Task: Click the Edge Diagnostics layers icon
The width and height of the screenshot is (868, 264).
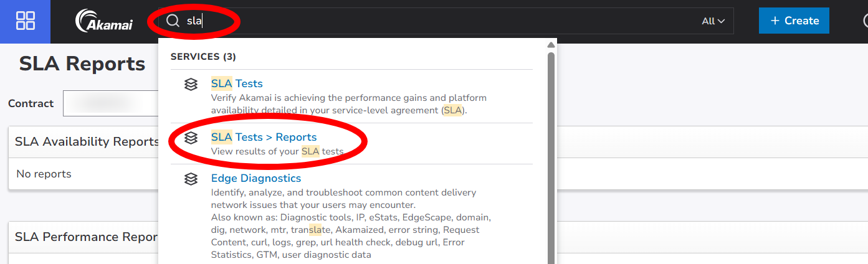Action: pyautogui.click(x=191, y=179)
